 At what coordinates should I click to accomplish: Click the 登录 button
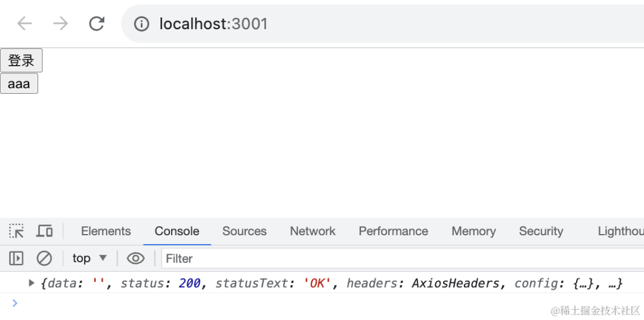pos(21,60)
